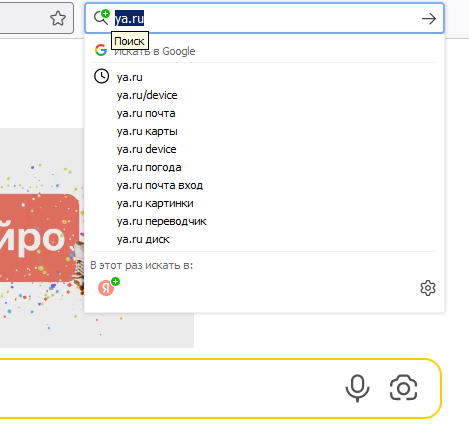Add Yandex search engine icon

pyautogui.click(x=108, y=287)
